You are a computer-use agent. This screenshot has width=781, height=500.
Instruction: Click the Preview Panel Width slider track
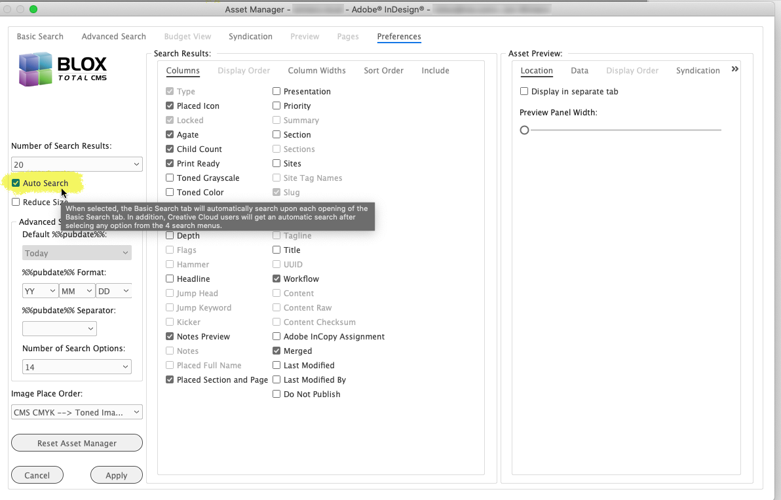click(x=626, y=130)
